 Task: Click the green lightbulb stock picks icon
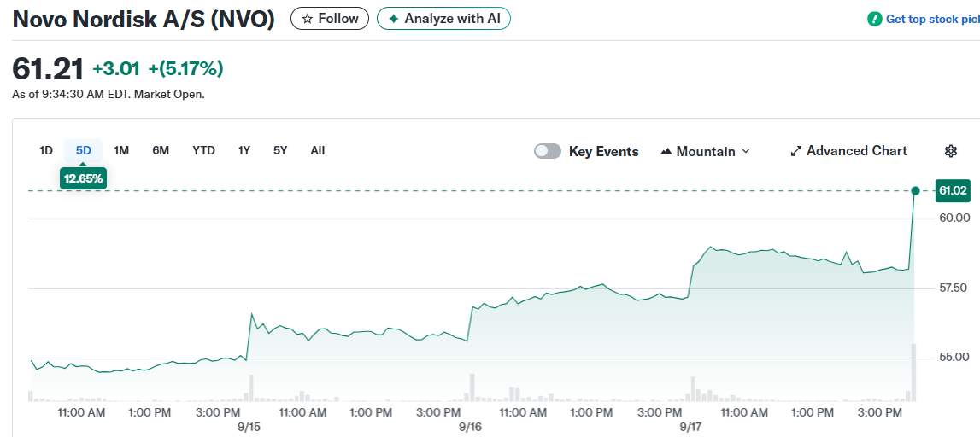874,20
